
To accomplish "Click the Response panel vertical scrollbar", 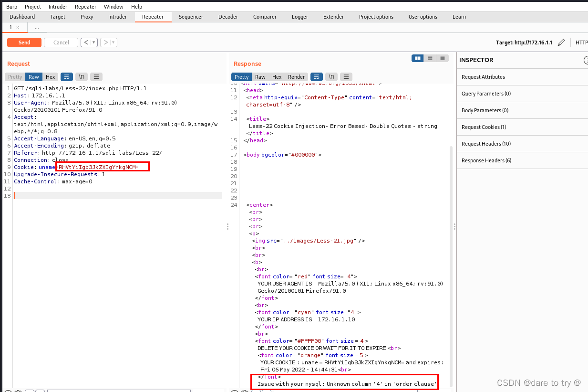I will pos(451,267).
